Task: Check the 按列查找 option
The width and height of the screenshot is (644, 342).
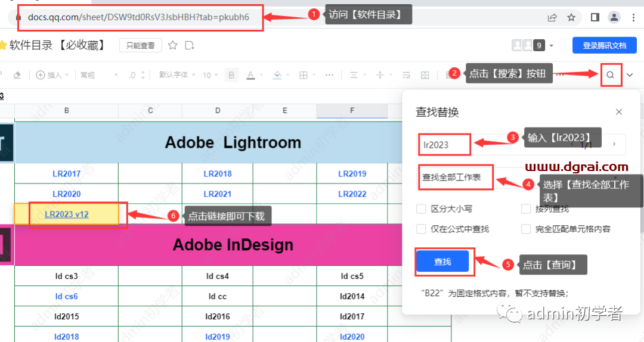Action: tap(526, 209)
